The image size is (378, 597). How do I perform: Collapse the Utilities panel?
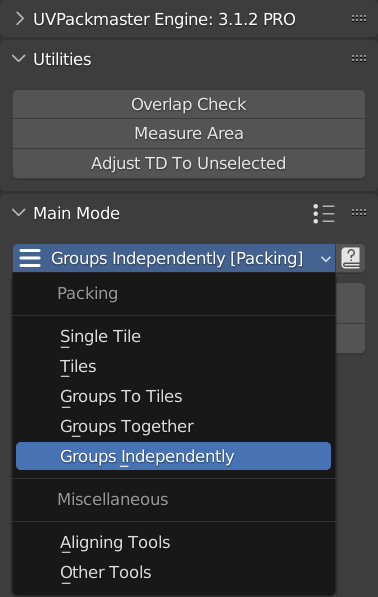click(19, 59)
